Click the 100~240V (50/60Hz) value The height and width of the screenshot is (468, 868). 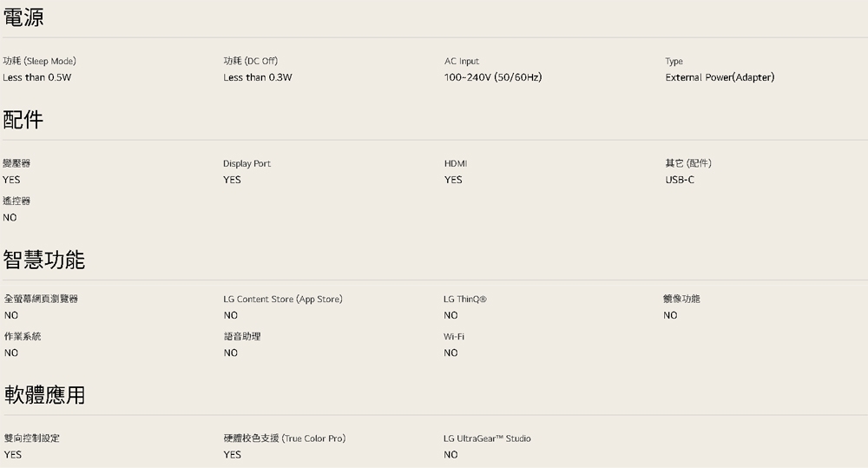493,78
